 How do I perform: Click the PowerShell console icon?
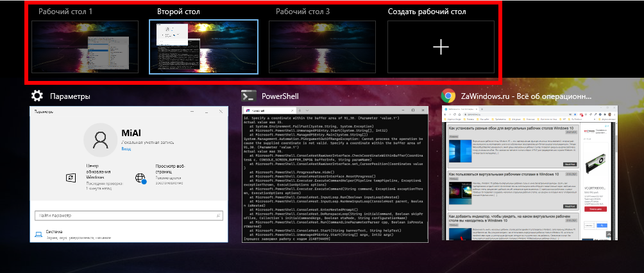(x=248, y=96)
